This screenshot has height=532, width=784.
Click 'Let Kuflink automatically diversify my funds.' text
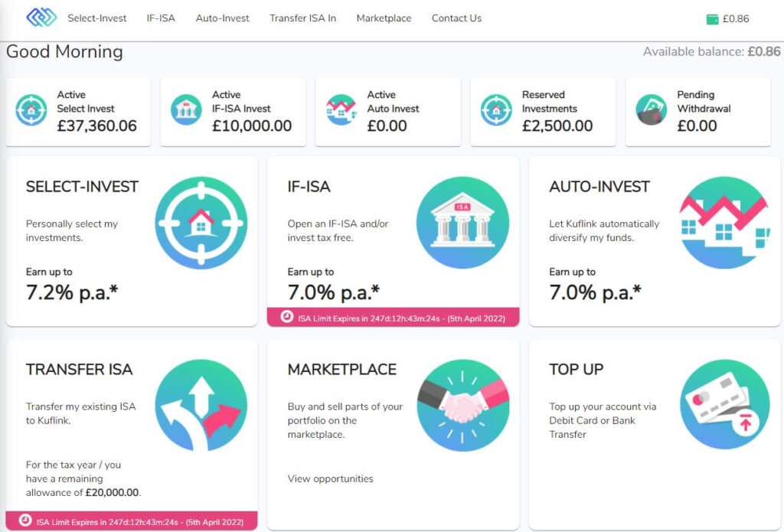pyautogui.click(x=604, y=231)
